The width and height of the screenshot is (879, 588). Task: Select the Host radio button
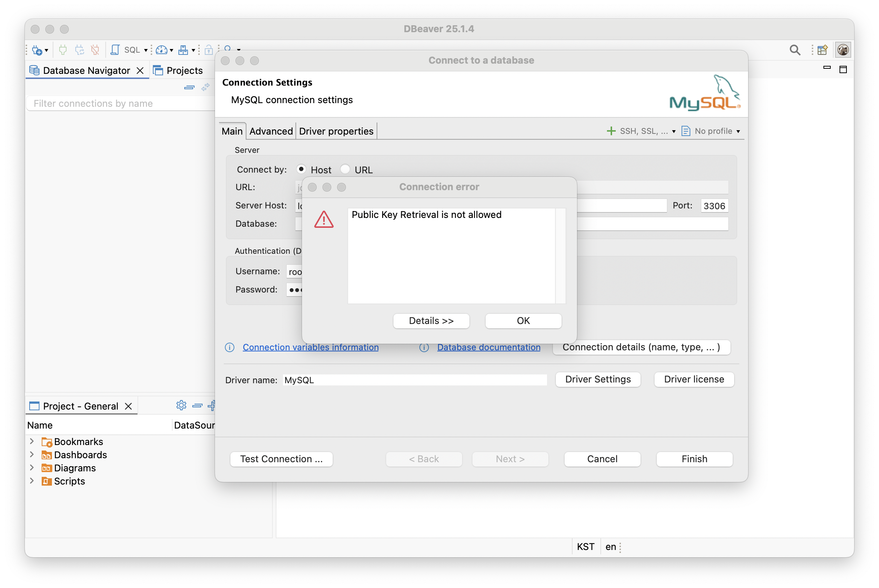(x=301, y=169)
